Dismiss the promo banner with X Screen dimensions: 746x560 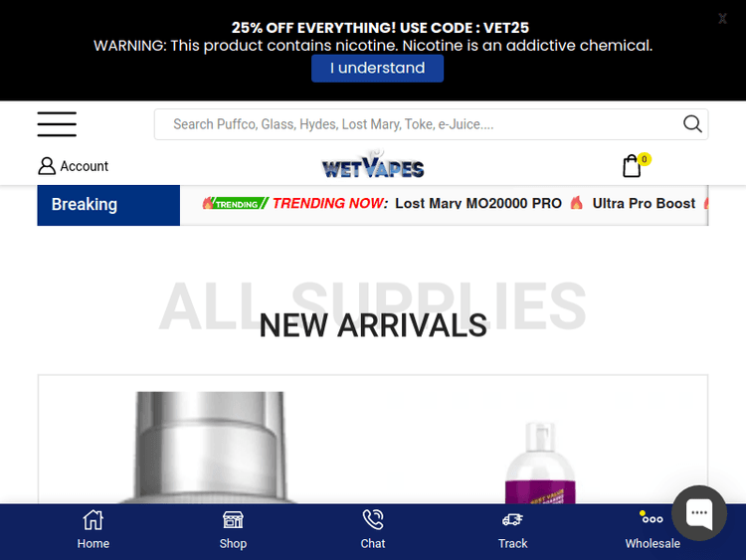coord(722,19)
